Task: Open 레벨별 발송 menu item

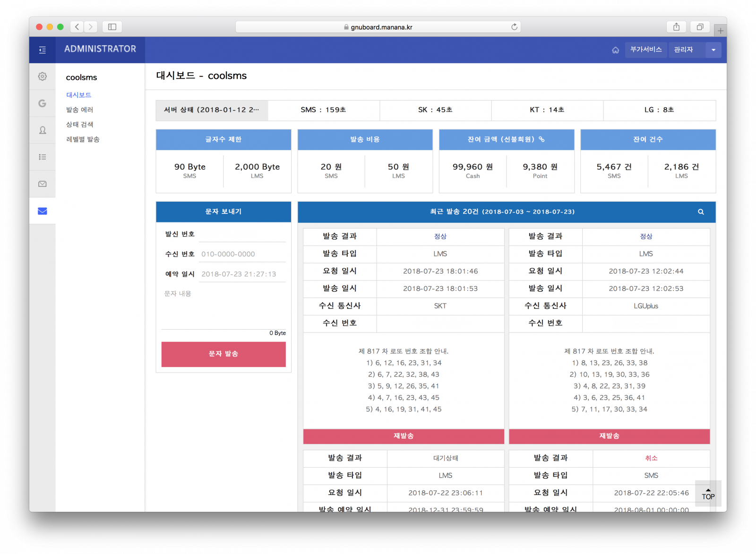Action: (83, 139)
